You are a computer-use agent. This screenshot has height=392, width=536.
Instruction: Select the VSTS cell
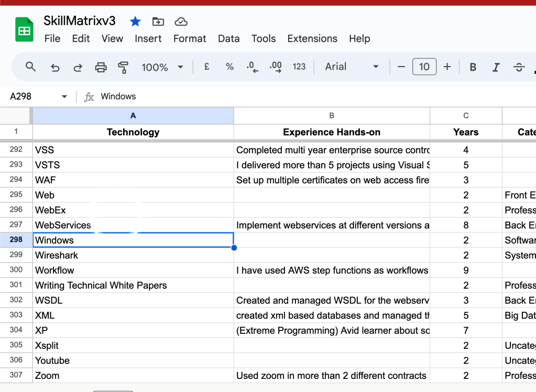(133, 165)
